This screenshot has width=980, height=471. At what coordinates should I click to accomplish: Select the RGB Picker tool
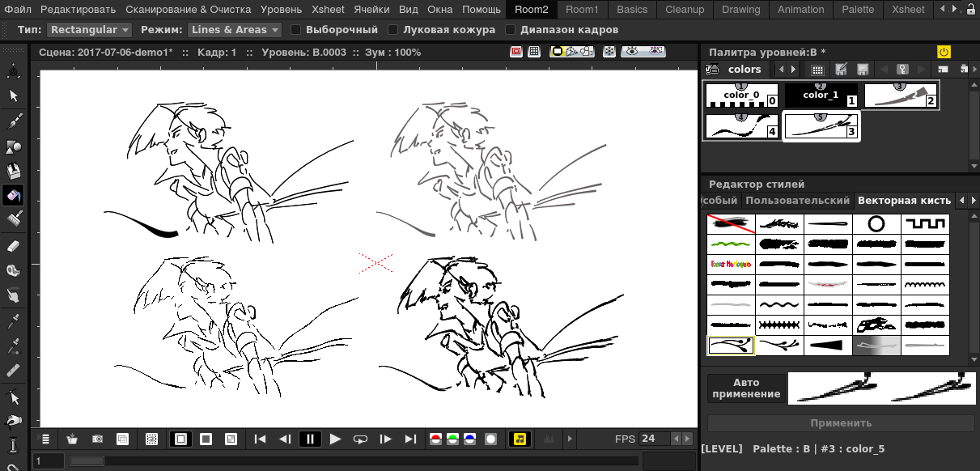coord(13,346)
